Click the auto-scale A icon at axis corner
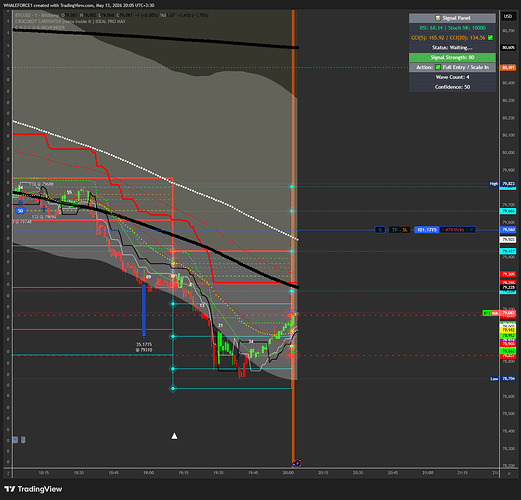Viewport: 521px width, 500px height. pos(509,473)
